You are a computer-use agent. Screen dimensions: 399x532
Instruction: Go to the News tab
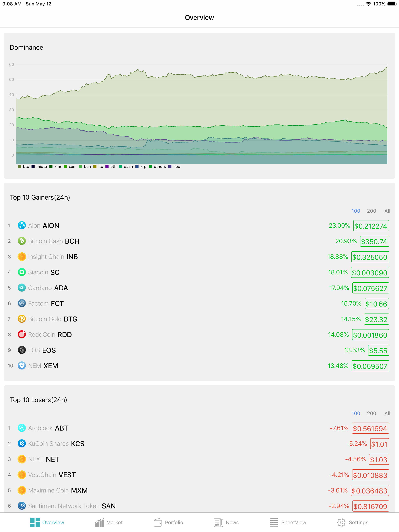(226, 522)
